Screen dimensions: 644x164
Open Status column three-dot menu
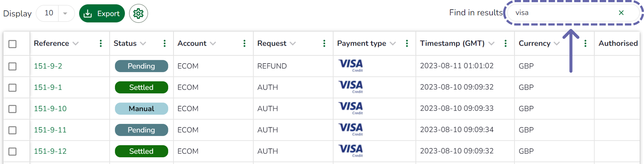click(164, 43)
